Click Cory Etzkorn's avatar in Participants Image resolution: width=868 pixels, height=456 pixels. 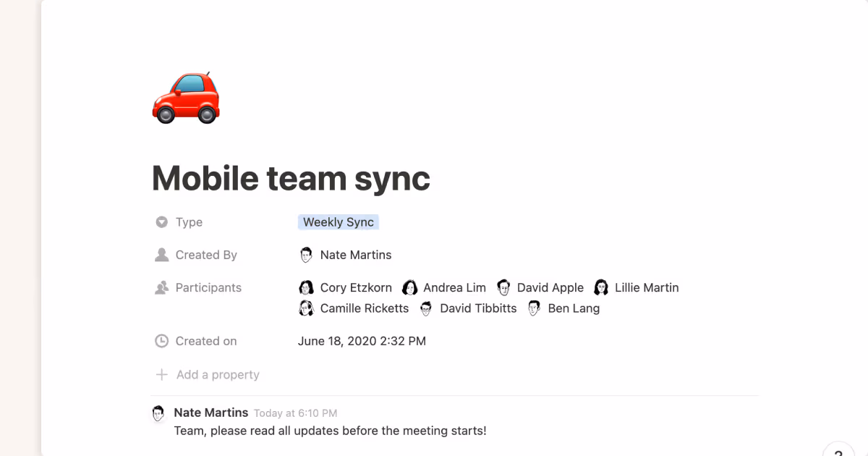coord(307,287)
